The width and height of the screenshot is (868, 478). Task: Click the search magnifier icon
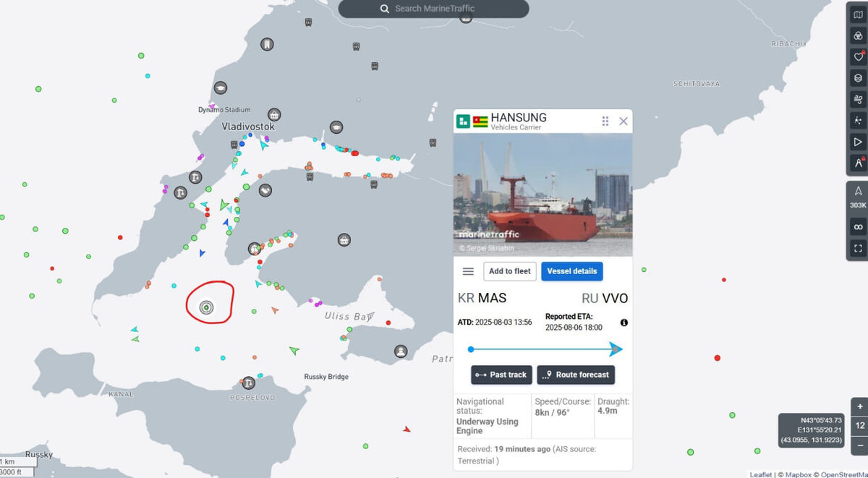(x=385, y=9)
